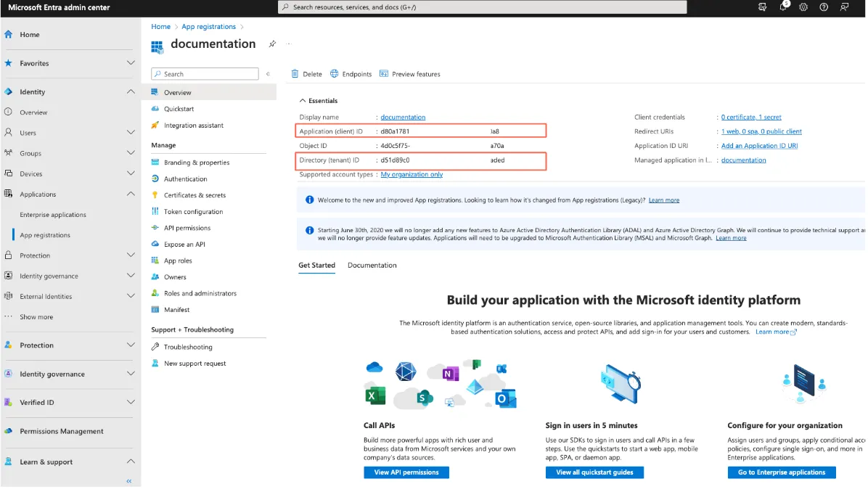This screenshot has height=492, width=868.
Task: Expand the Users chevron
Action: (x=131, y=132)
